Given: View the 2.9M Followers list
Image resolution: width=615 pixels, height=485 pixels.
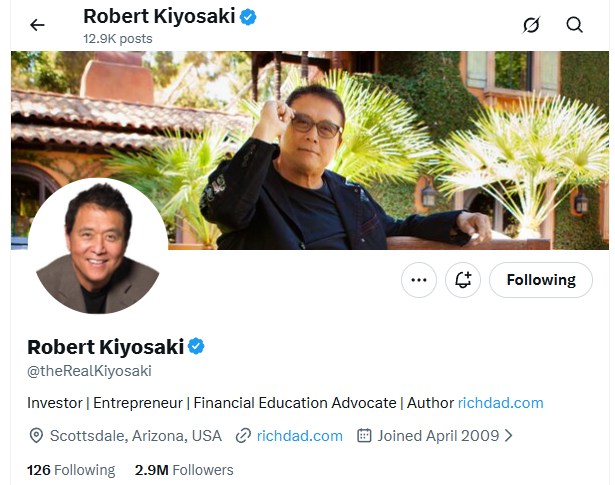Looking at the screenshot, I should coord(183,470).
